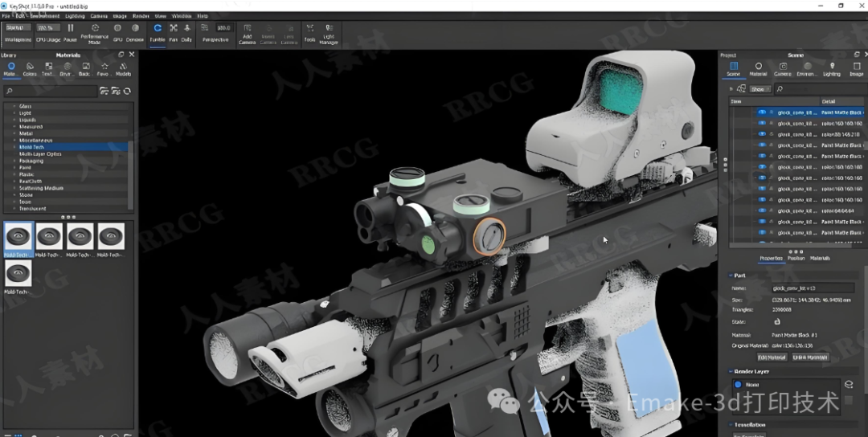Click the material folder list scrollbar
868x437 pixels.
[x=131, y=175]
